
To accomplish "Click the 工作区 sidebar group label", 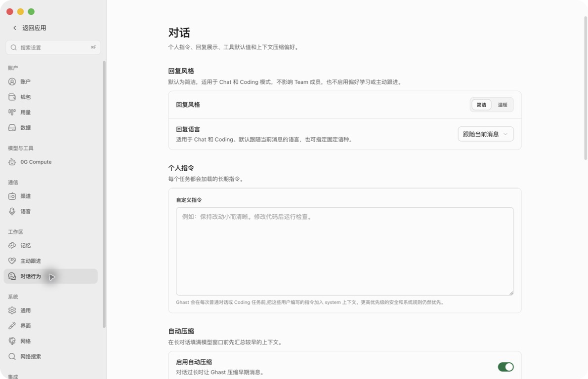I will click(15, 232).
